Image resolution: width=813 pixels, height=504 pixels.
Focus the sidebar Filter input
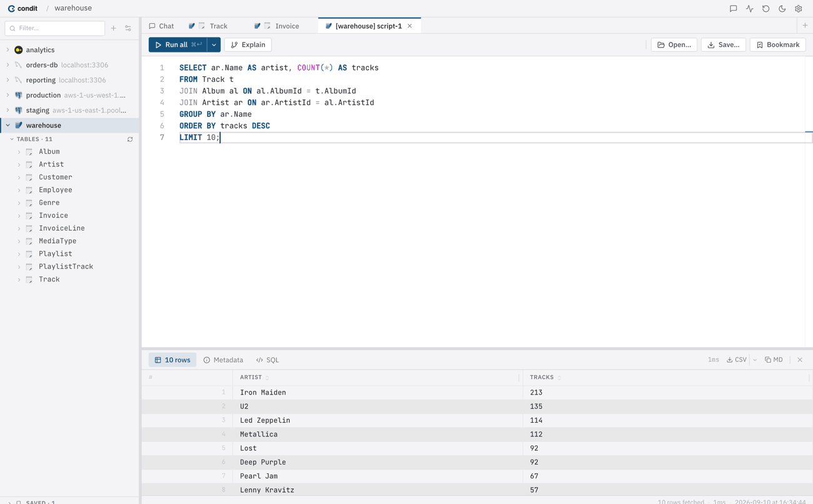point(55,28)
